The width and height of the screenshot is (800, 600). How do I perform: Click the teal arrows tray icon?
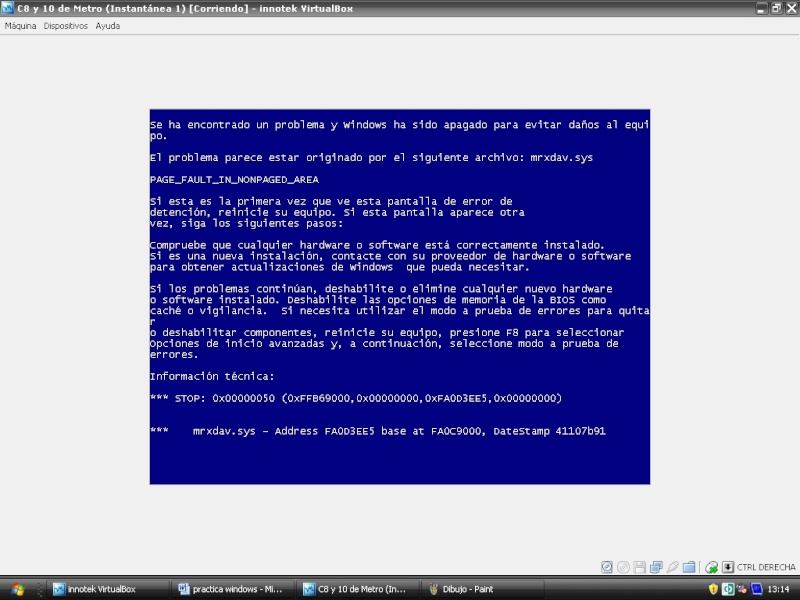(x=728, y=589)
